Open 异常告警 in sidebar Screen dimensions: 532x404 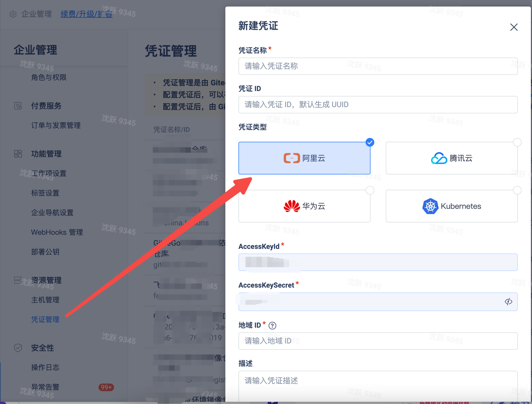pyautogui.click(x=45, y=387)
